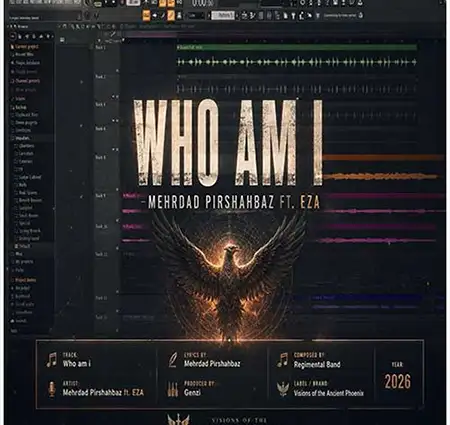Open the Line snap dropdown
The width and height of the screenshot is (450, 425).
pyautogui.click(x=196, y=15)
